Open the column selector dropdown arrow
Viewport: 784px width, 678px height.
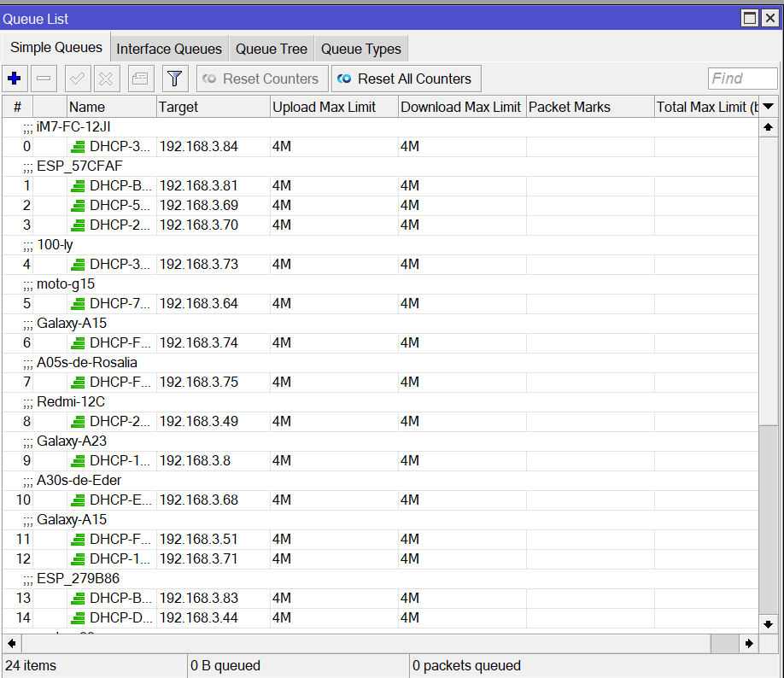[768, 107]
